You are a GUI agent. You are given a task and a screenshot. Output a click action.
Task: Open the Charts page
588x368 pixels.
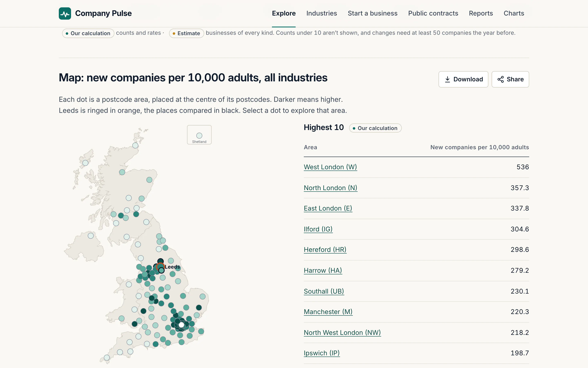pyautogui.click(x=514, y=13)
